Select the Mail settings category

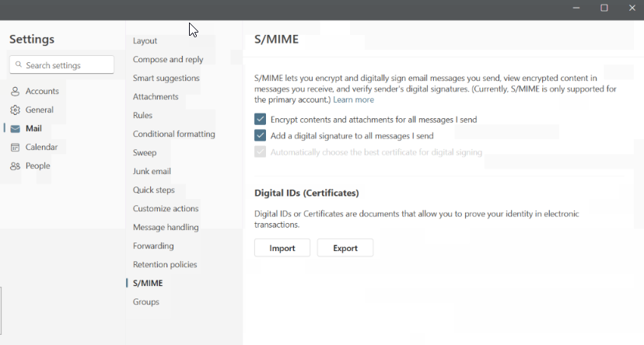tap(33, 128)
